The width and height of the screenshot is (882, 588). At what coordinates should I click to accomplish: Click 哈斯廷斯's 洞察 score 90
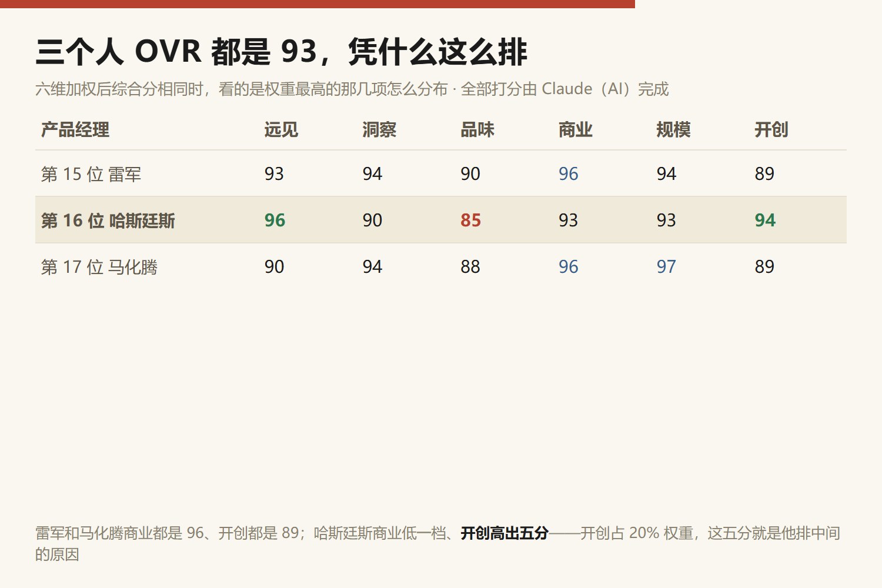point(372,220)
